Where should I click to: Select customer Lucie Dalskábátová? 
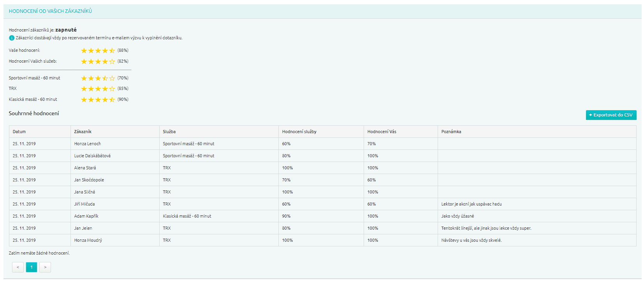(x=92, y=156)
